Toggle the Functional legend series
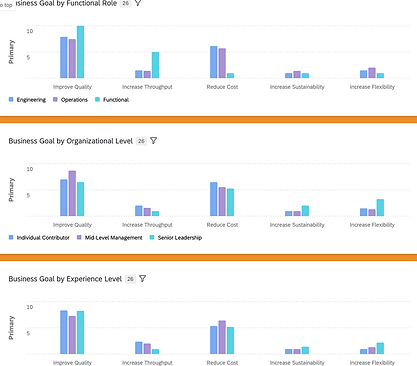Viewport: 417px width, 366px height. pyautogui.click(x=112, y=100)
